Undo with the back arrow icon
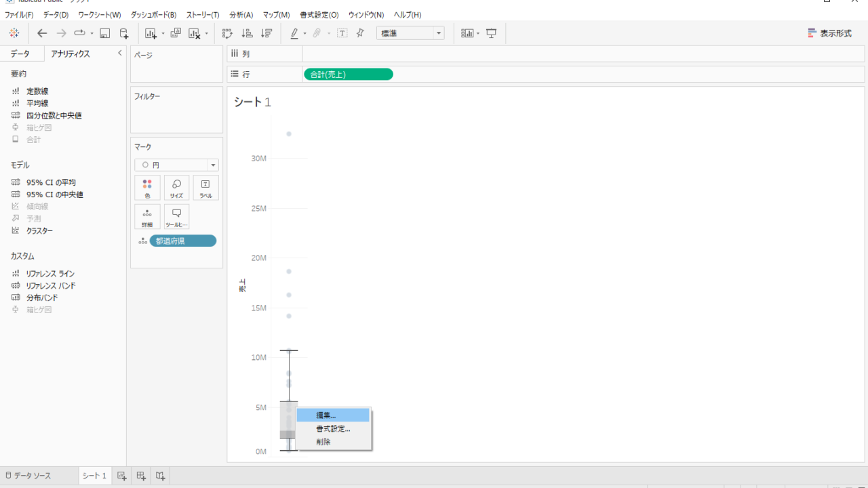The width and height of the screenshot is (868, 488). (x=42, y=33)
